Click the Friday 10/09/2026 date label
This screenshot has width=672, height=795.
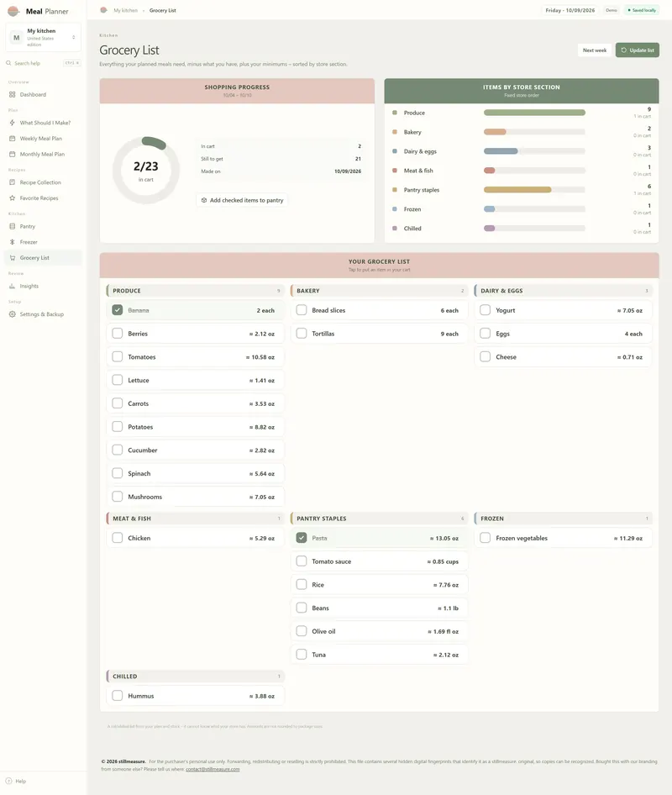coord(570,10)
